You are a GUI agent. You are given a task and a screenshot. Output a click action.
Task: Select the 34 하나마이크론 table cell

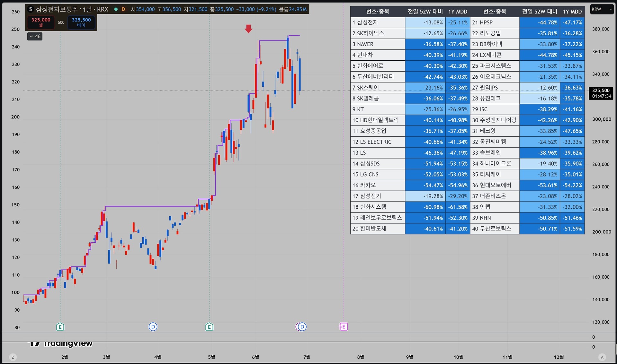coord(495,164)
